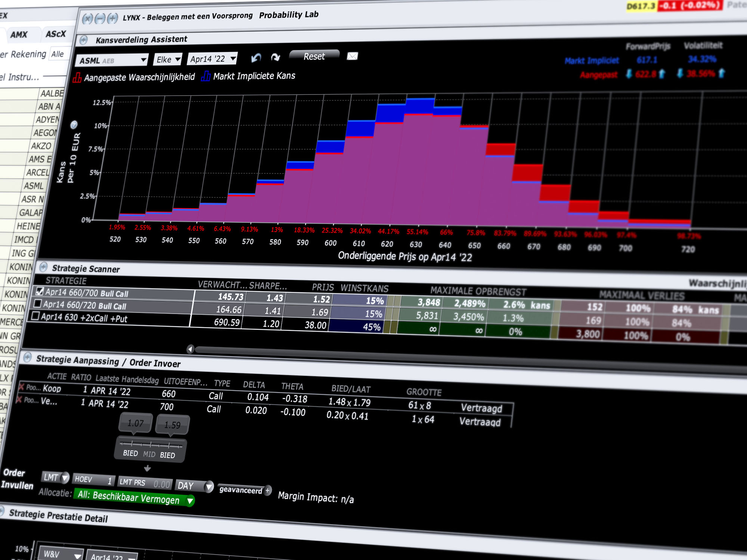
Task: Switch to the AMX tab
Action: pos(19,35)
